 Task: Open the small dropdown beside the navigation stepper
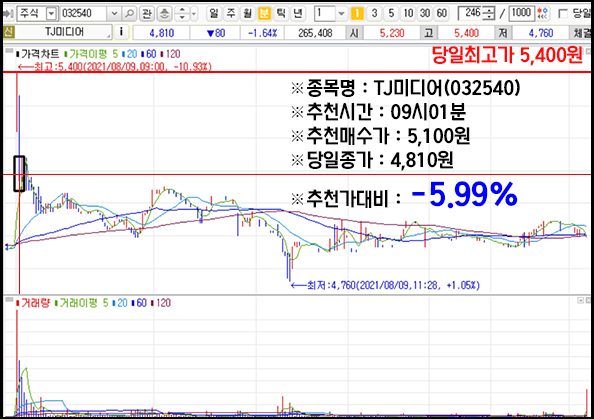click(x=194, y=14)
